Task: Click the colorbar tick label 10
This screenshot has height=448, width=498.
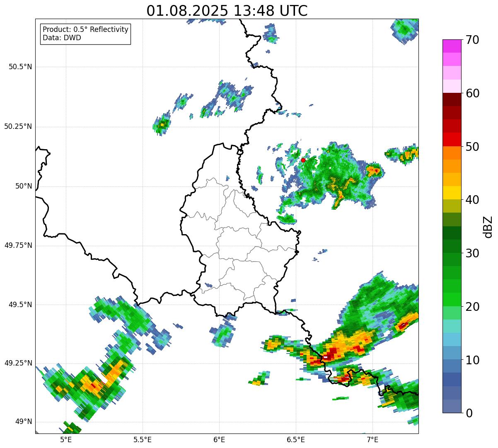Action: (x=472, y=360)
